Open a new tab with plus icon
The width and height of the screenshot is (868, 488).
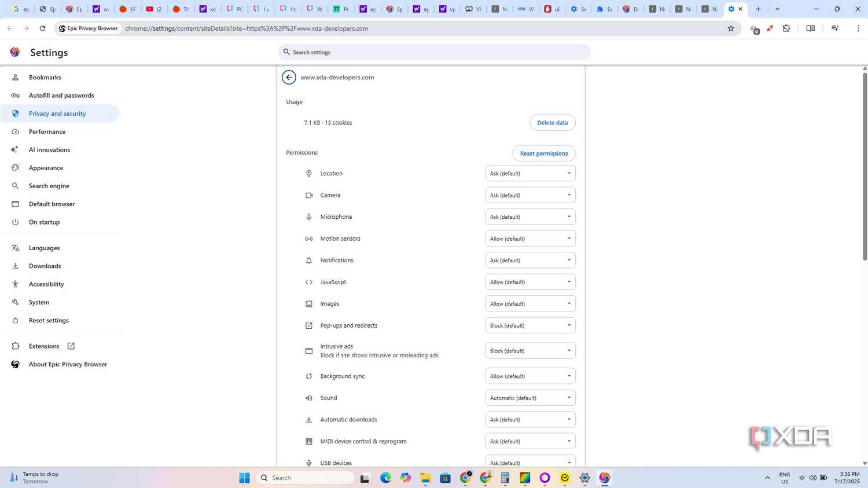tap(758, 9)
